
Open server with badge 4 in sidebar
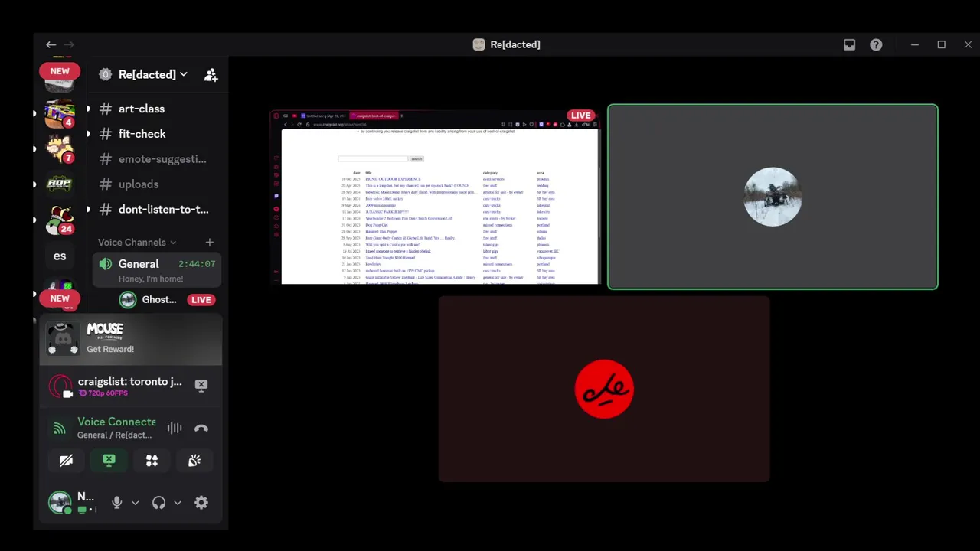60,113
